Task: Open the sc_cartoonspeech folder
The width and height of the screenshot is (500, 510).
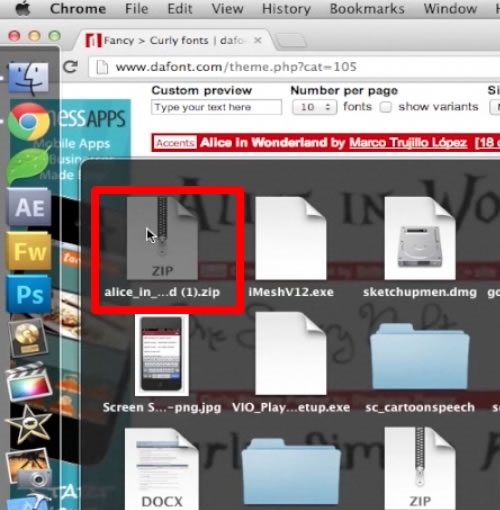Action: 420,367
